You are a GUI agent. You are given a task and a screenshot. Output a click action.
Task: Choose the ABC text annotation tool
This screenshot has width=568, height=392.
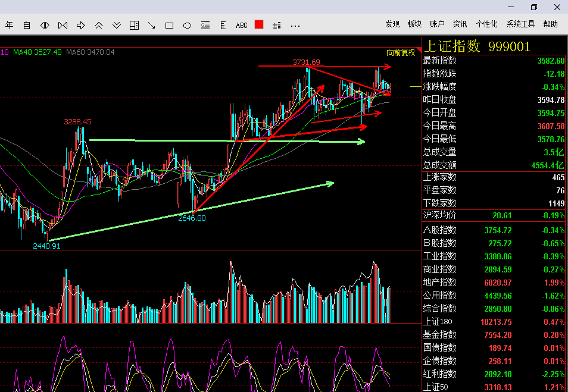[241, 26]
